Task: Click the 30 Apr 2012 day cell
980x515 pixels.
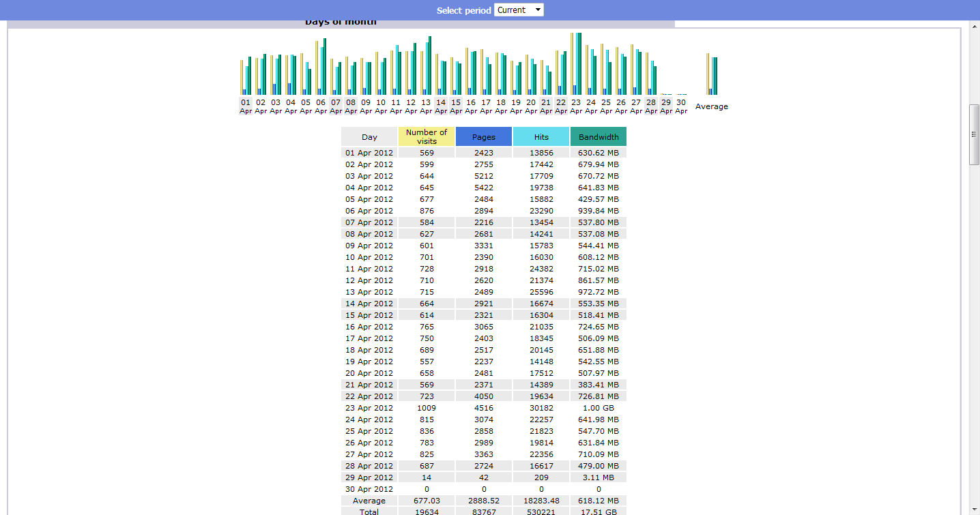Action: coord(369,489)
